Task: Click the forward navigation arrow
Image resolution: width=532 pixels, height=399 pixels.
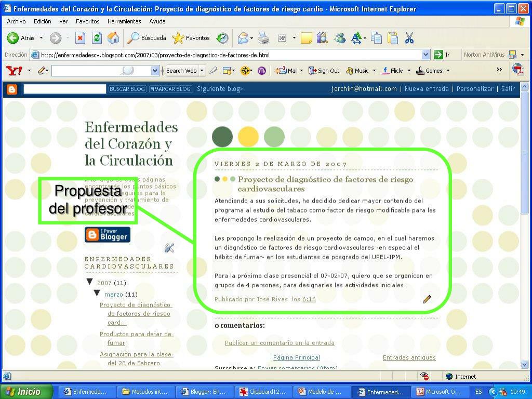Action: pyautogui.click(x=56, y=38)
